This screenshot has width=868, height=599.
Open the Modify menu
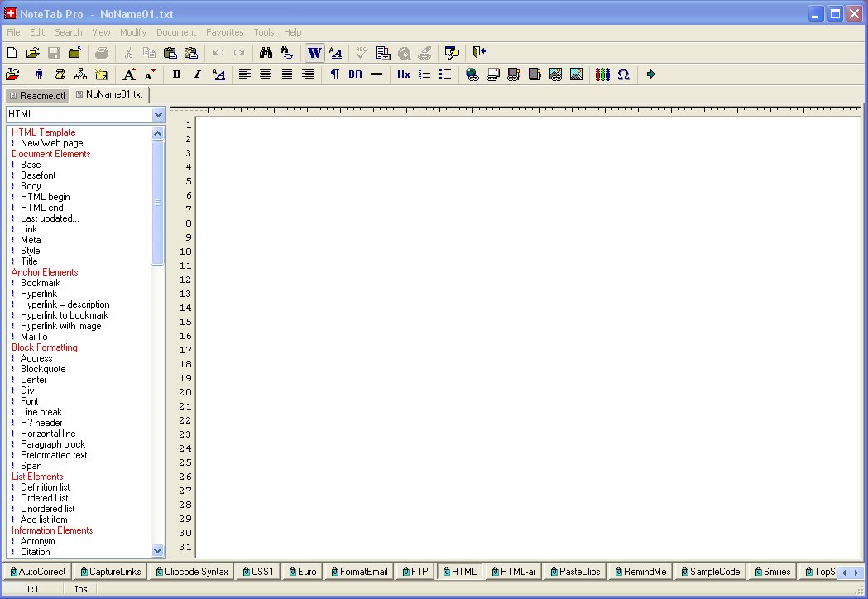click(133, 32)
